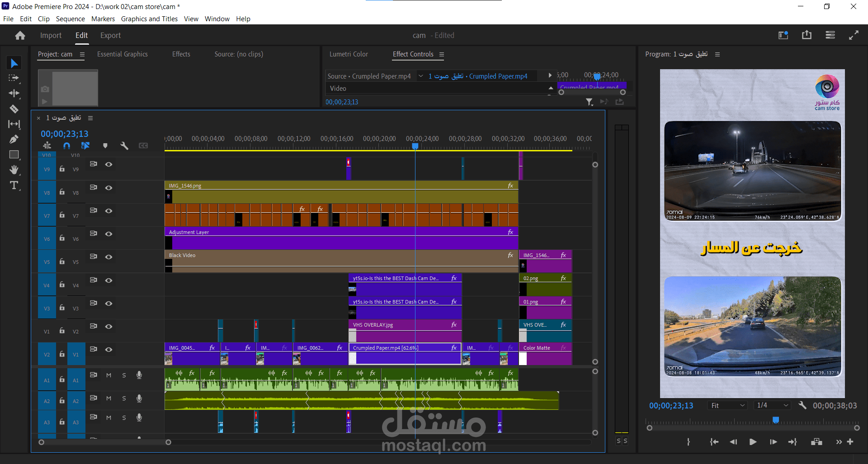The height and width of the screenshot is (464, 868).
Task: Open playback resolution 1/4 dropdown
Action: [772, 406]
